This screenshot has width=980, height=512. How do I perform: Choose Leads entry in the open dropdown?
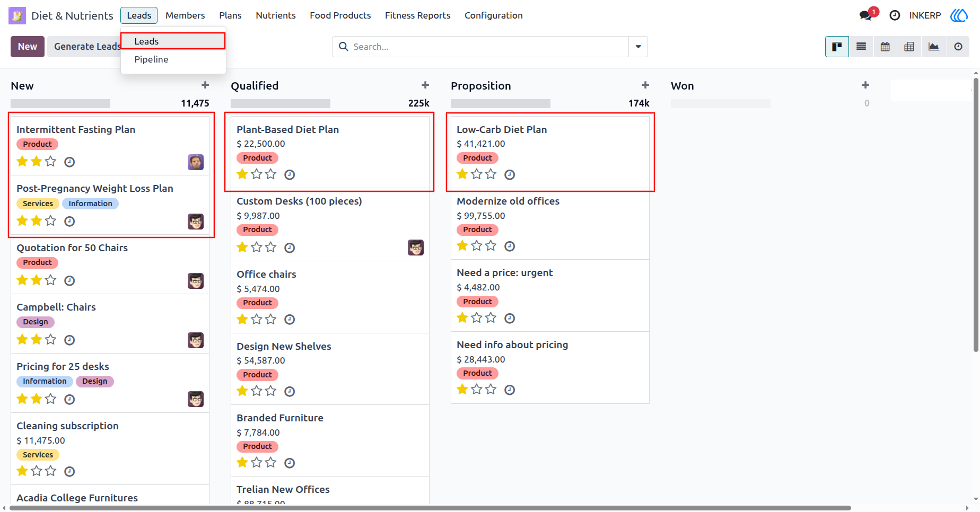pyautogui.click(x=173, y=41)
